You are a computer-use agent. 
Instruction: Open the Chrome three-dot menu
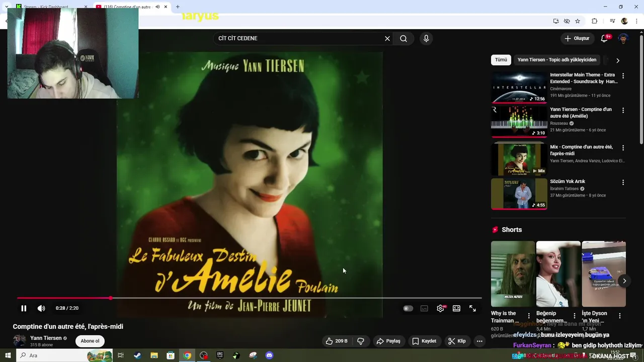[636, 21]
